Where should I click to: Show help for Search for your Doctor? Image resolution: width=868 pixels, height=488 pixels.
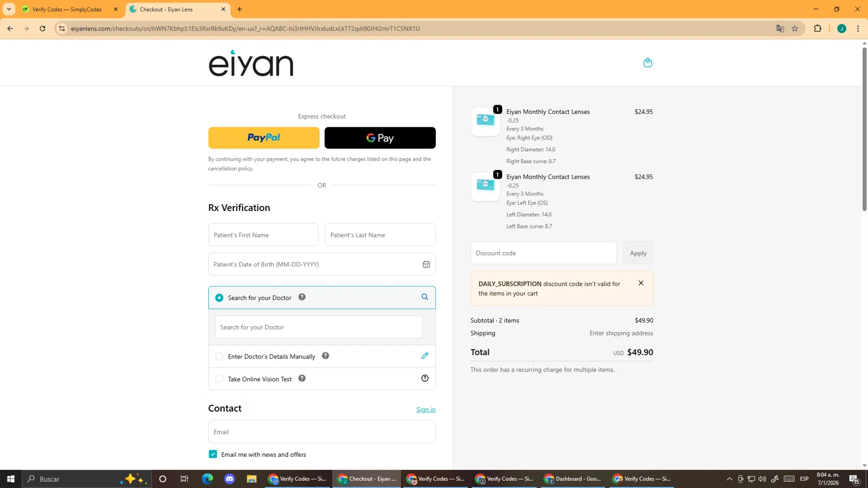point(302,297)
